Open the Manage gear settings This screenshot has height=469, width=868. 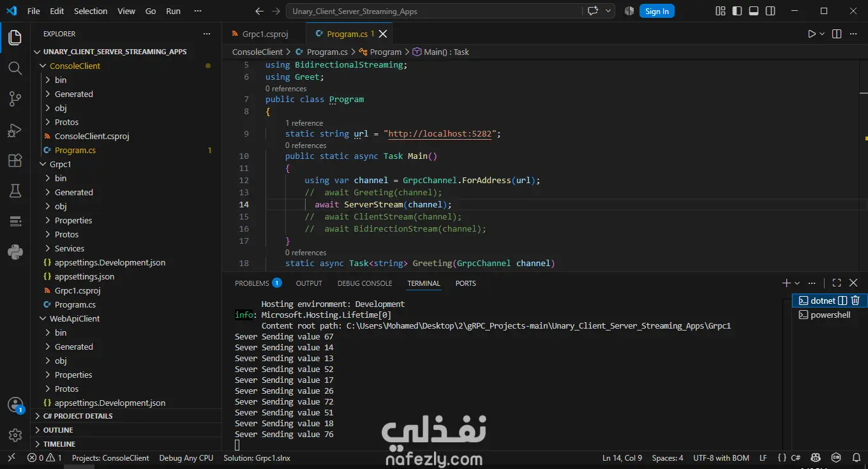[x=15, y=435]
